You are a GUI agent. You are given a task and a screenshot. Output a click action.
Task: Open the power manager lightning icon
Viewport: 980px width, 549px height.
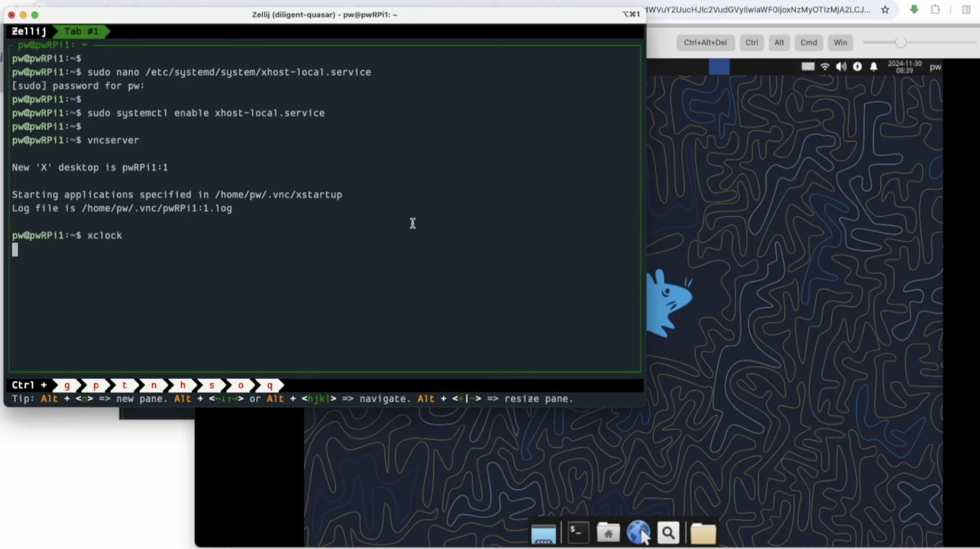tap(857, 67)
